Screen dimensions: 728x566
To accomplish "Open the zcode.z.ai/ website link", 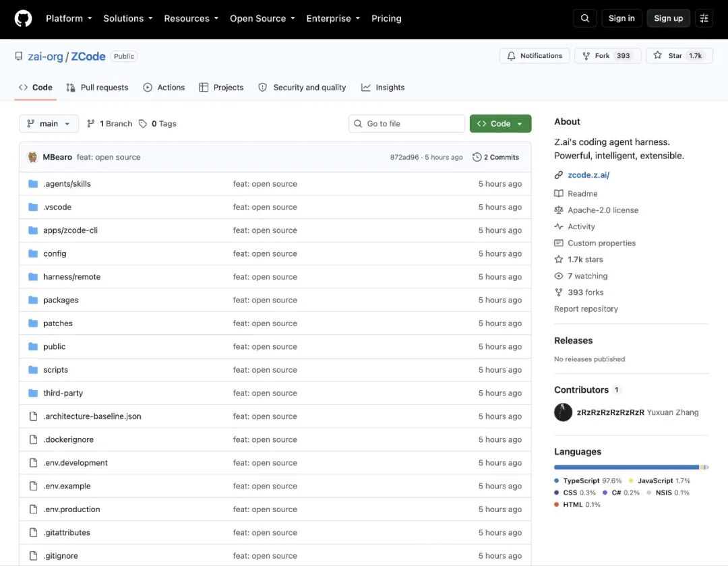I will click(588, 175).
